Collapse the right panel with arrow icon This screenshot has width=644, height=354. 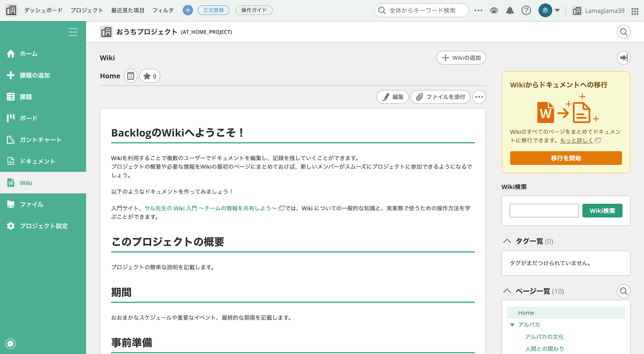coord(624,58)
